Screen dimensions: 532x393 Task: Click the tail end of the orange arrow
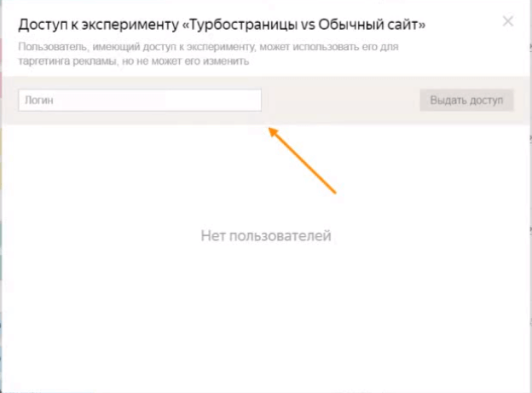[338, 192]
